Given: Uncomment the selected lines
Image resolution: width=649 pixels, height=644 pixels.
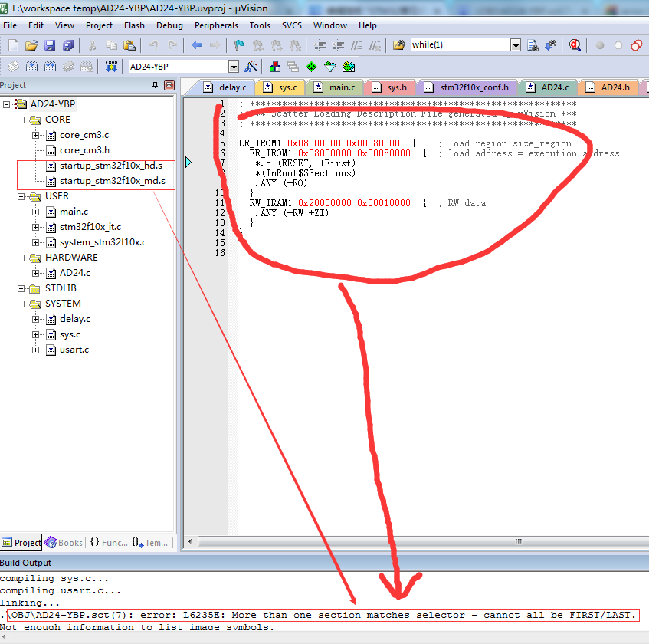Looking at the screenshot, I should tap(375, 45).
